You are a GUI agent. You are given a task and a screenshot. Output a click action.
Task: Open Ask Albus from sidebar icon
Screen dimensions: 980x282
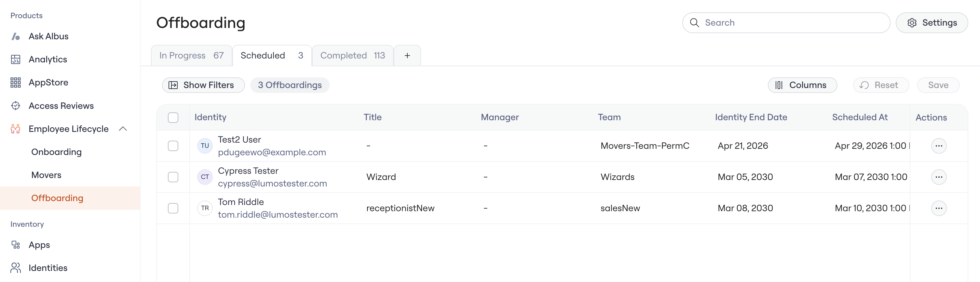point(16,36)
